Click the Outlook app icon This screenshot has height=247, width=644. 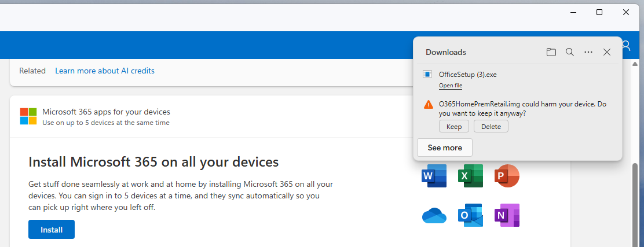(x=471, y=215)
